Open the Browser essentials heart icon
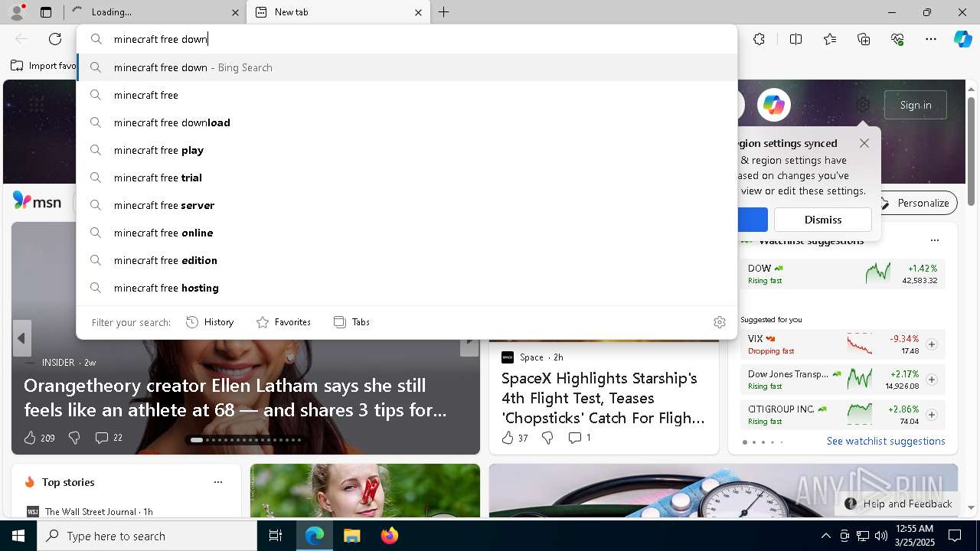Viewport: 980px width, 551px height. click(897, 39)
